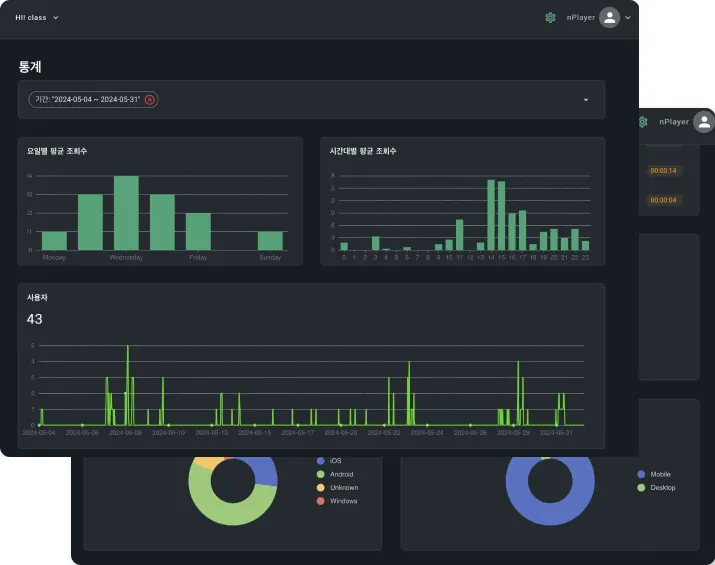Click the hour 11 bar in hourly chart
This screenshot has height=565, width=715.
[459, 235]
